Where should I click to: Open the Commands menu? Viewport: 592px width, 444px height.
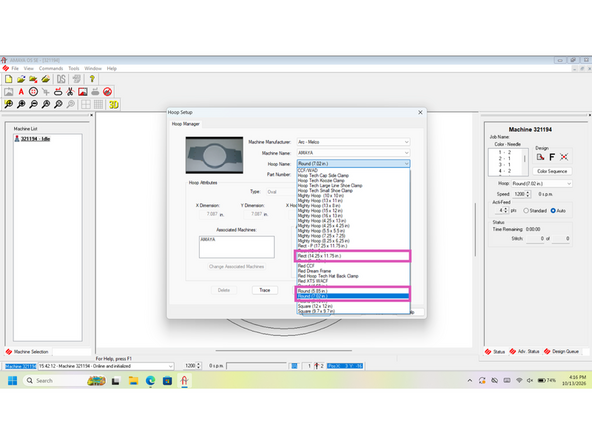pos(51,68)
